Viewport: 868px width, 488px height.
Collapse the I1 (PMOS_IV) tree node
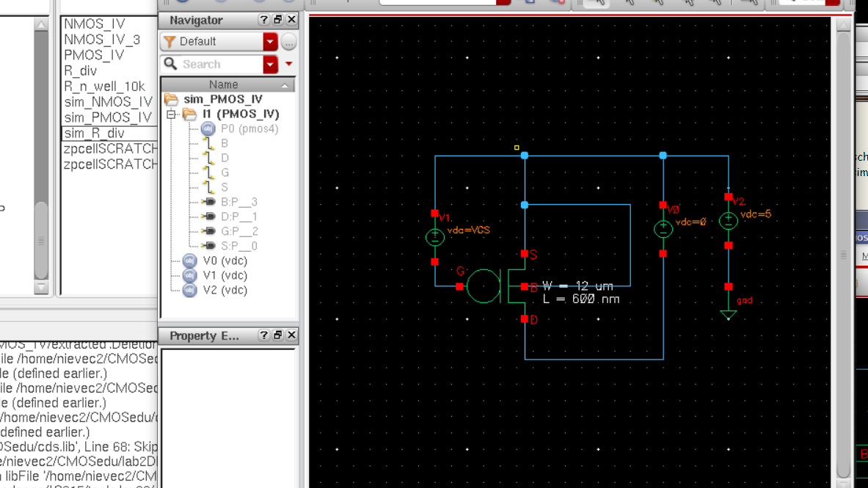pos(172,114)
